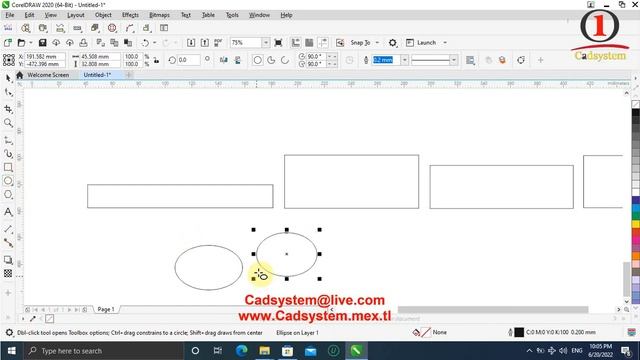Add a new document tab
This screenshot has width=640, height=360.
point(129,75)
